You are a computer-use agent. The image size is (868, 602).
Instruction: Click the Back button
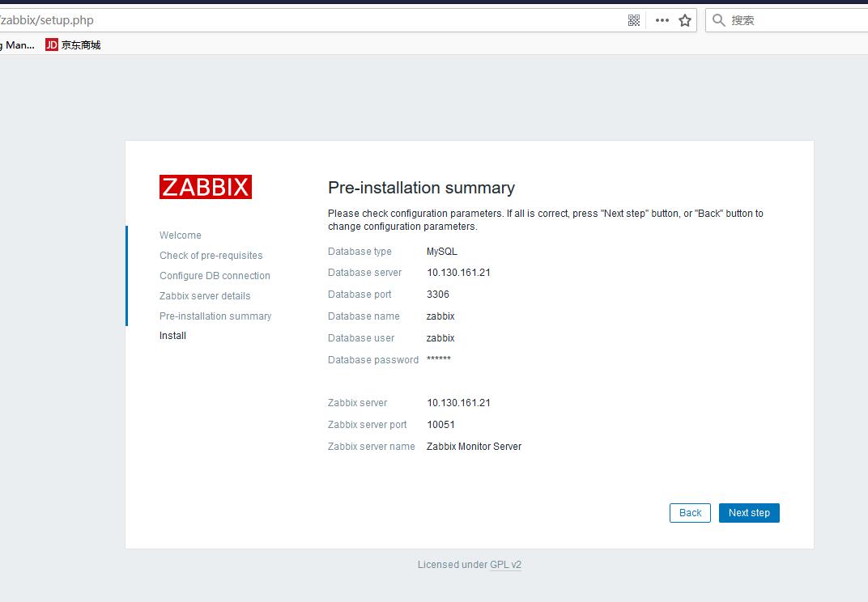point(690,513)
